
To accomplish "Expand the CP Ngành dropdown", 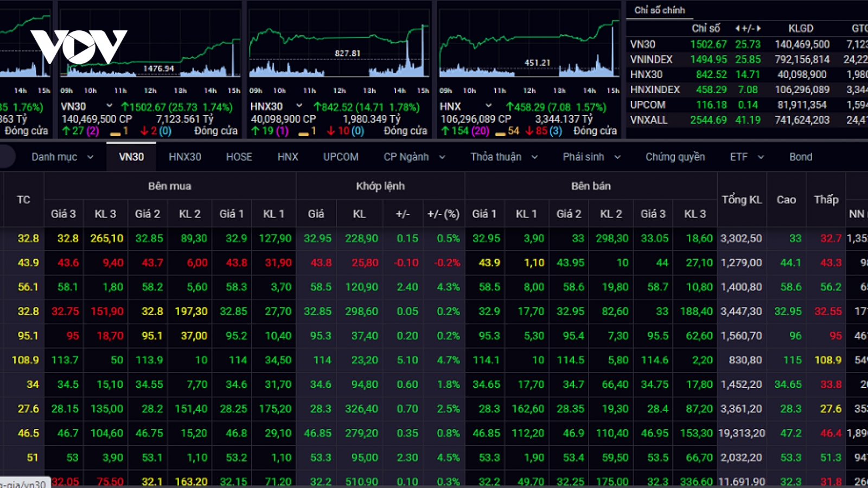I will tap(414, 157).
